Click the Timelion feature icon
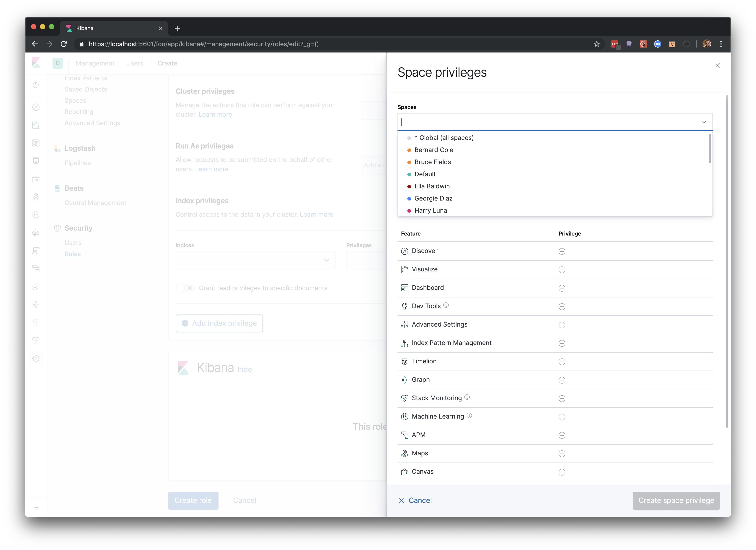Image resolution: width=756 pixels, height=550 pixels. tap(404, 361)
